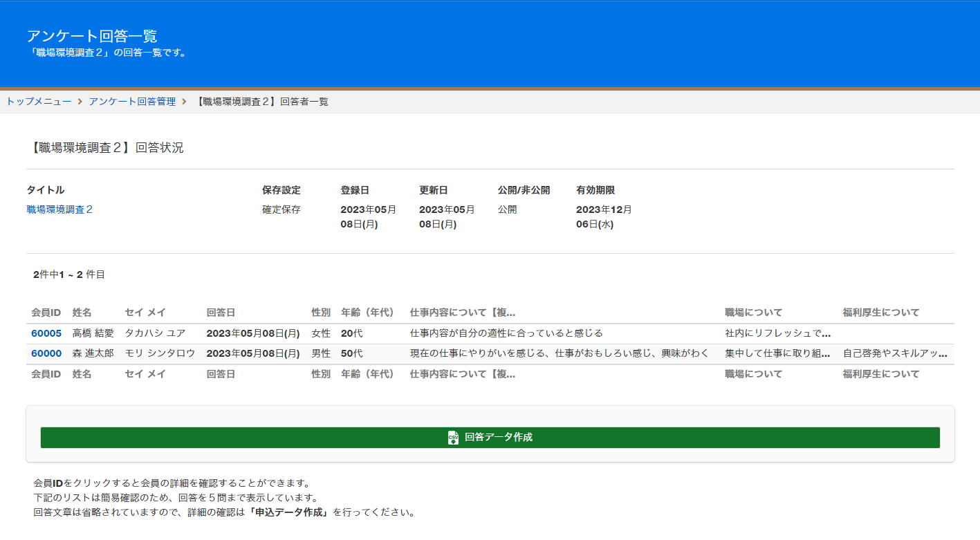Image resolution: width=980 pixels, height=540 pixels.
Task: Click the 回答データ作成 button label
Action: tap(499, 438)
